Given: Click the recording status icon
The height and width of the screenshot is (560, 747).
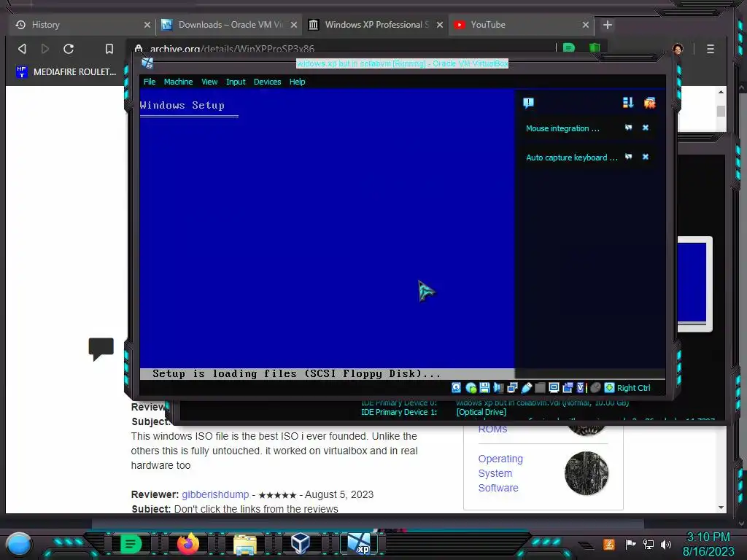Looking at the screenshot, I should coord(568,388).
